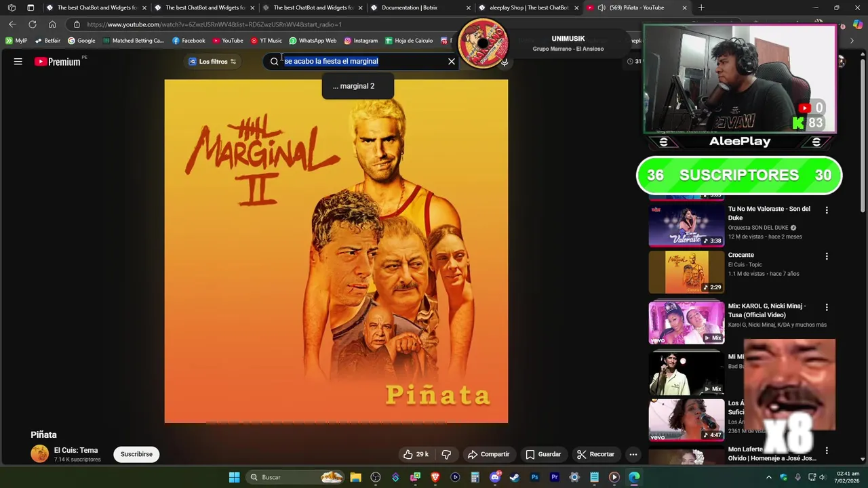Open options menu for 'Mon Laferte' video

pos(827,450)
